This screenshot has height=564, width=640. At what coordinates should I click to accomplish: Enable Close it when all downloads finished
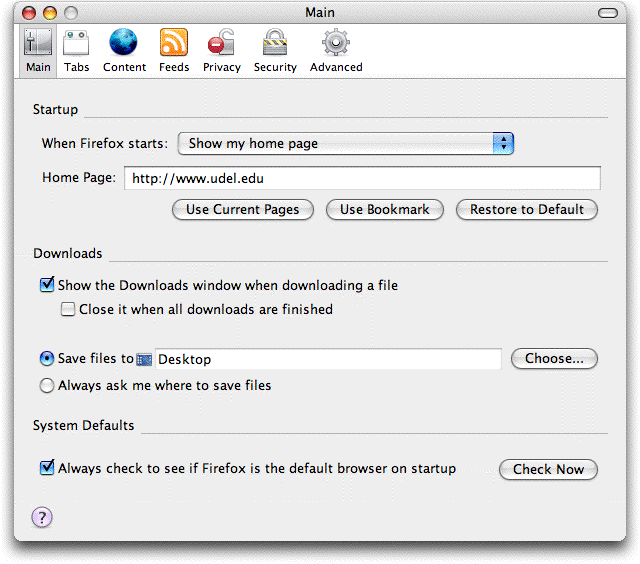pos(68,309)
